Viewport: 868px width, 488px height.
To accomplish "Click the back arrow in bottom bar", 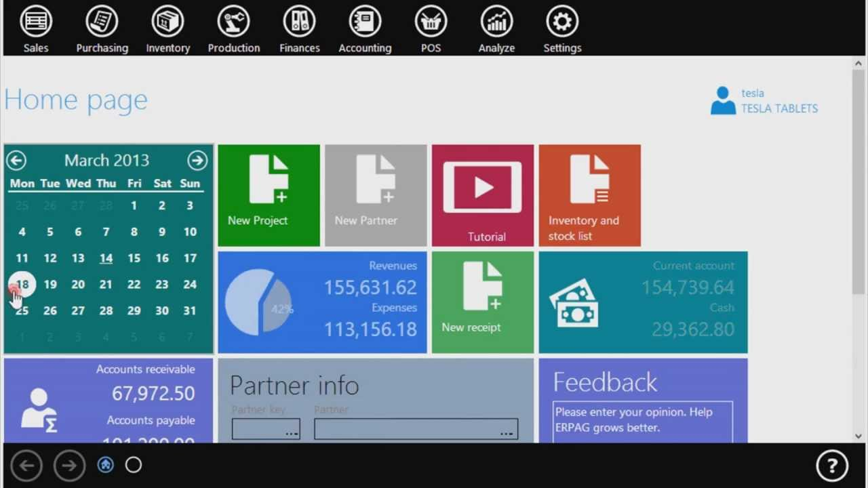I will tap(26, 466).
